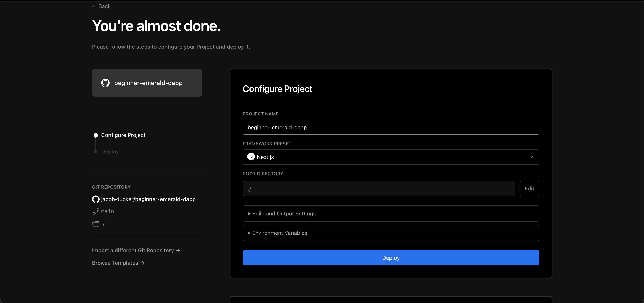Open the Framework Preset dropdown chevron

pos(531,157)
